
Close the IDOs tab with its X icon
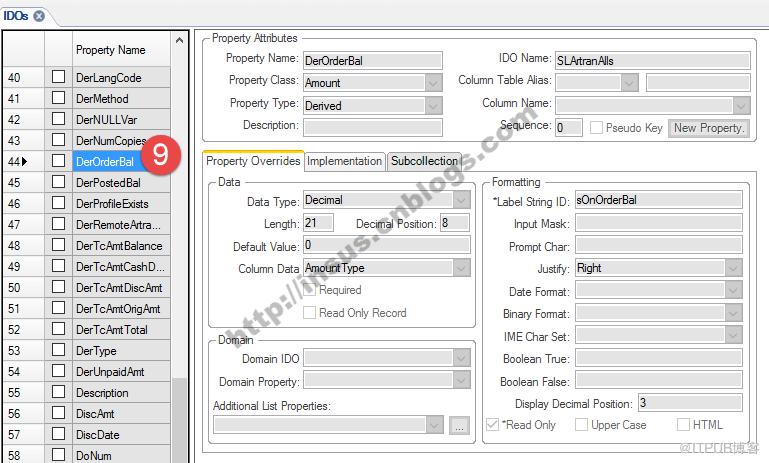39,16
